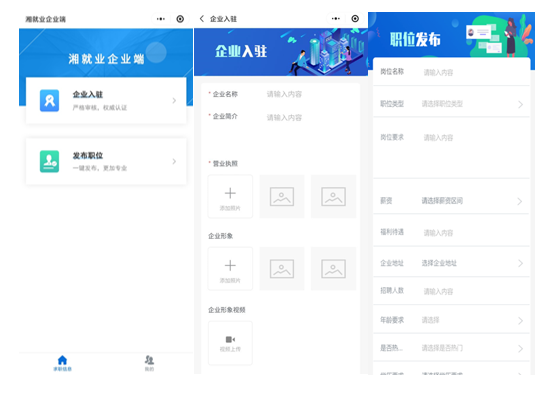Go back using arrow beside 企业入驻 title
Screen dimensions: 556x414
coord(202,19)
